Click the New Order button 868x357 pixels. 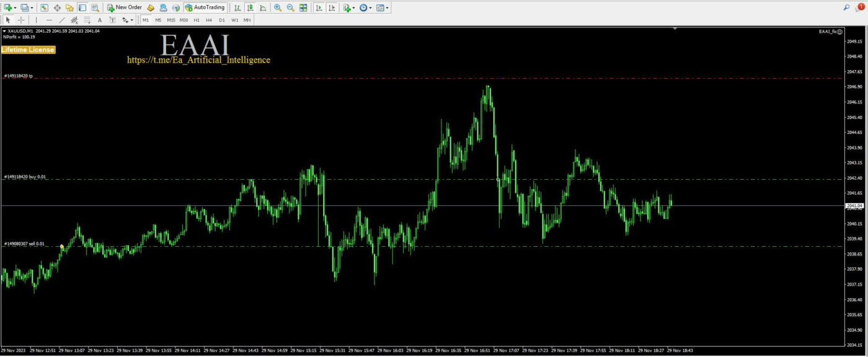(124, 7)
